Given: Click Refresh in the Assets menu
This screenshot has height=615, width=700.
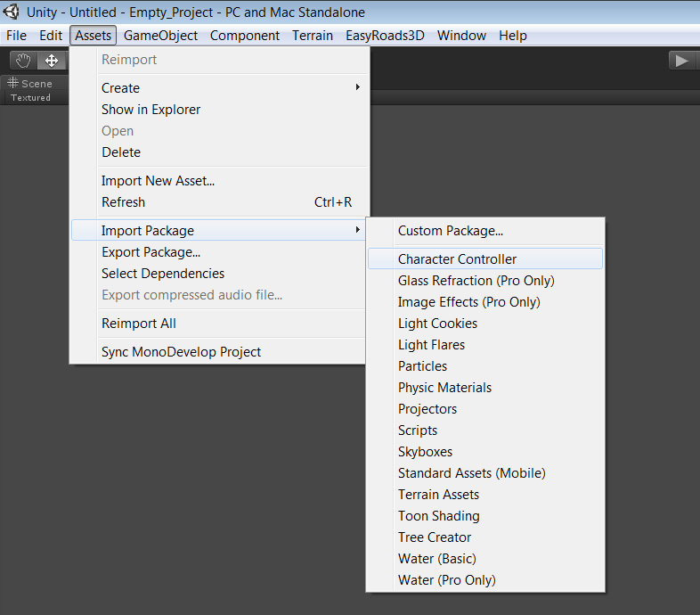Looking at the screenshot, I should pyautogui.click(x=219, y=202).
